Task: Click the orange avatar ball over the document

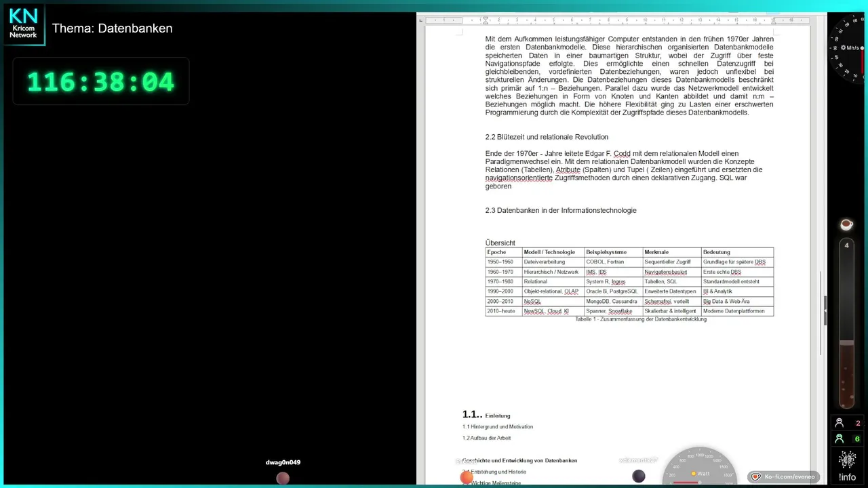Action: [467, 478]
